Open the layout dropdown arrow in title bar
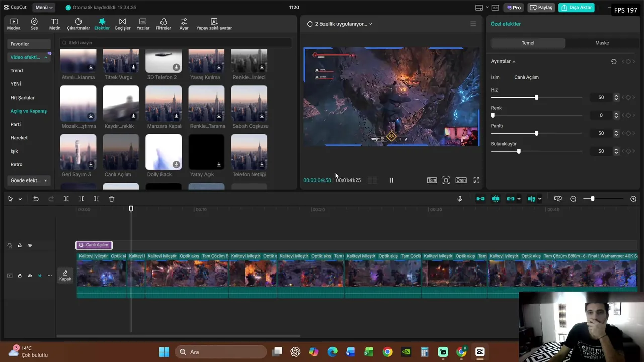The width and height of the screenshot is (644, 362). (487, 8)
